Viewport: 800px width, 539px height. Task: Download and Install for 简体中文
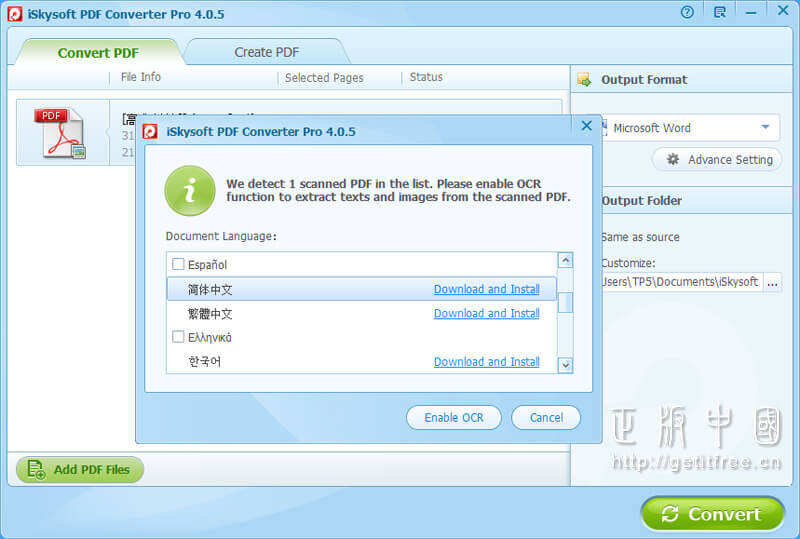click(487, 289)
